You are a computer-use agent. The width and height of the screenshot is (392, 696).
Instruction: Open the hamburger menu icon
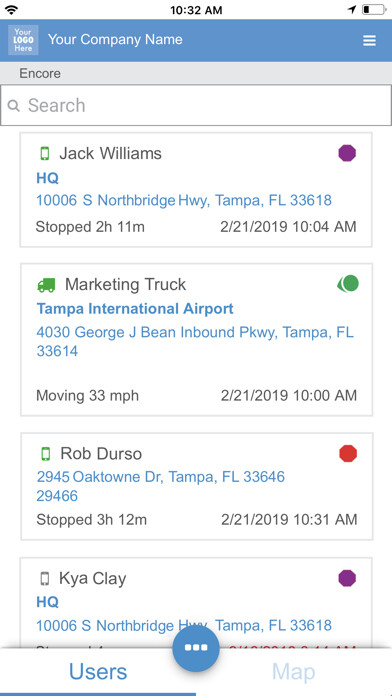pyautogui.click(x=369, y=40)
